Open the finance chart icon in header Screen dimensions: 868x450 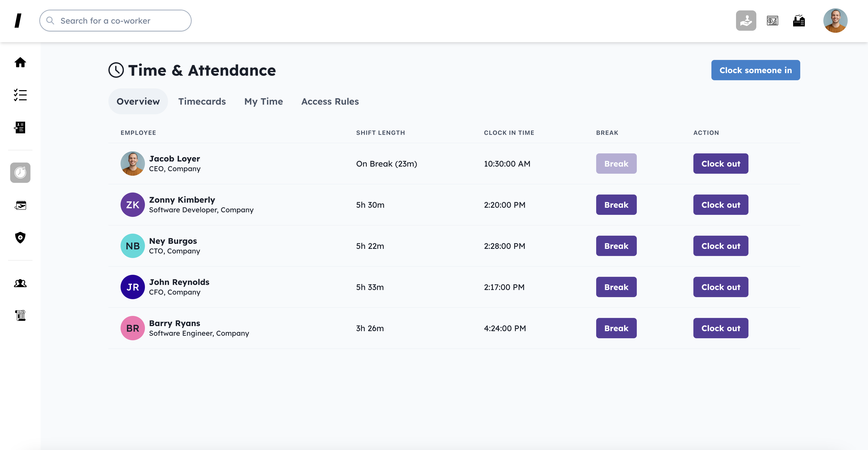click(772, 21)
